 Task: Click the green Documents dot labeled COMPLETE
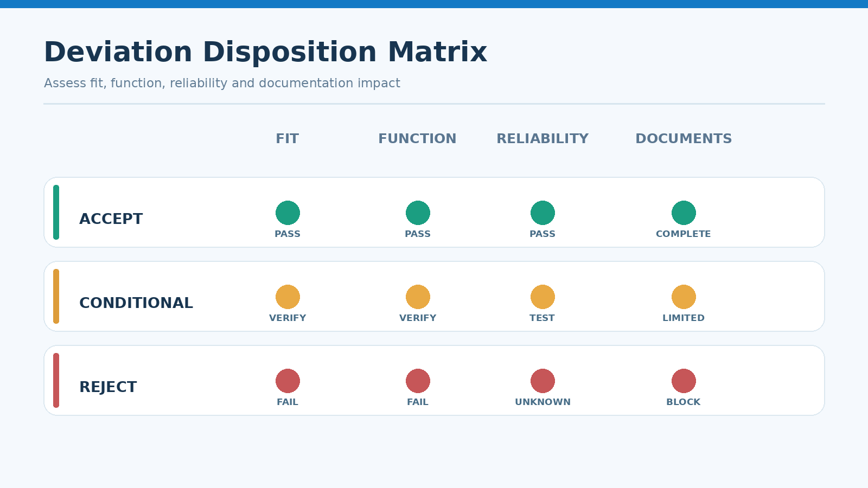684,213
